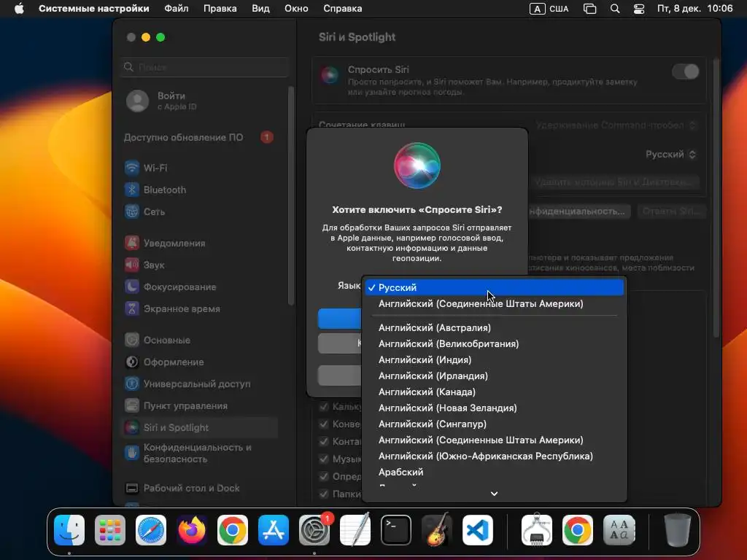Choose Английский (Сингапур) language
Image resolution: width=747 pixels, height=560 pixels.
click(x=494, y=424)
